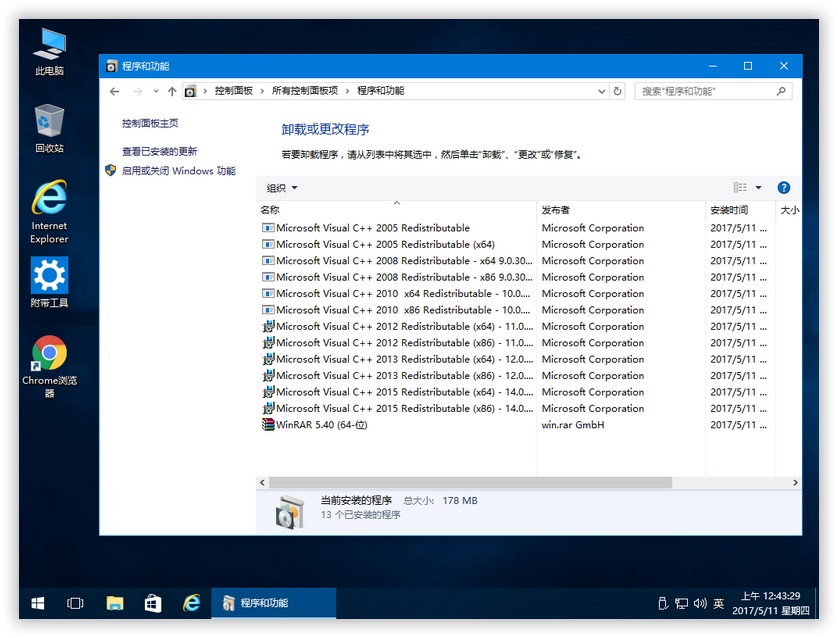Screen dimensions: 838x638
Task: Select Visual C++ 2013 Redistributable (x64) entry
Action: click(x=397, y=360)
